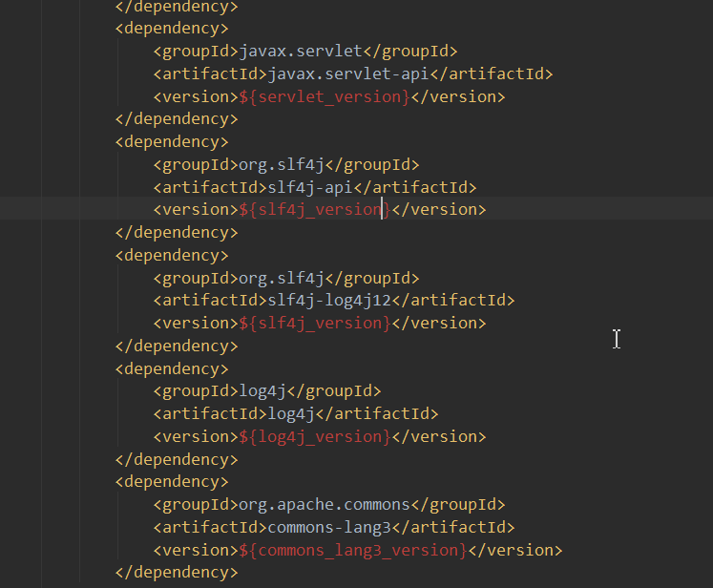Screen dimensions: 713x588
Task: Place the caret in javax.servlet-api artifactId
Action: (x=348, y=73)
